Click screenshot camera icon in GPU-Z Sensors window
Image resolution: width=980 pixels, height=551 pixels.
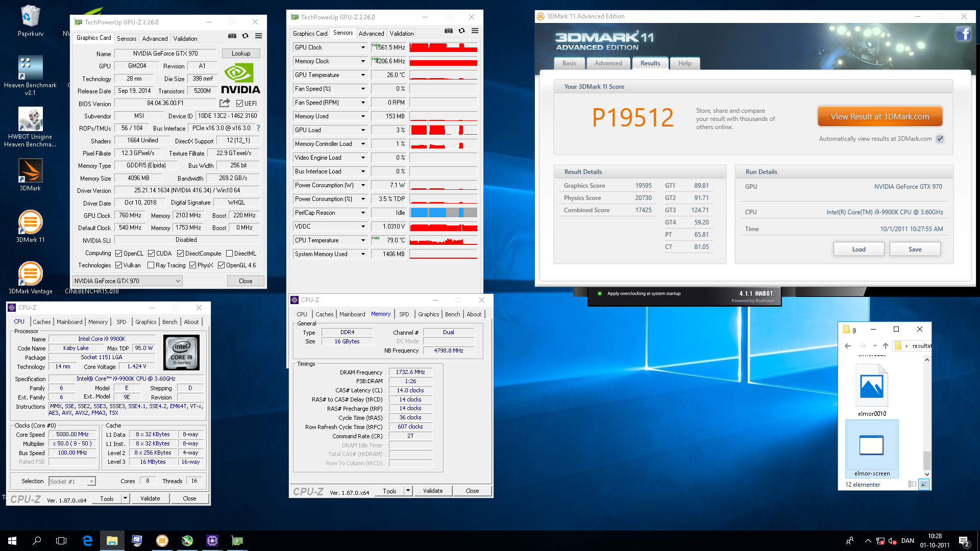click(448, 31)
